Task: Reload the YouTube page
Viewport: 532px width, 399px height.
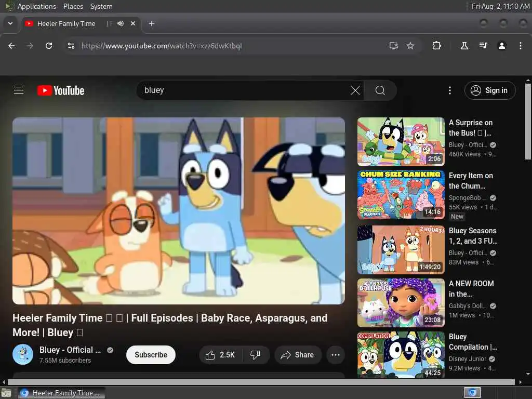Action: coord(49,46)
